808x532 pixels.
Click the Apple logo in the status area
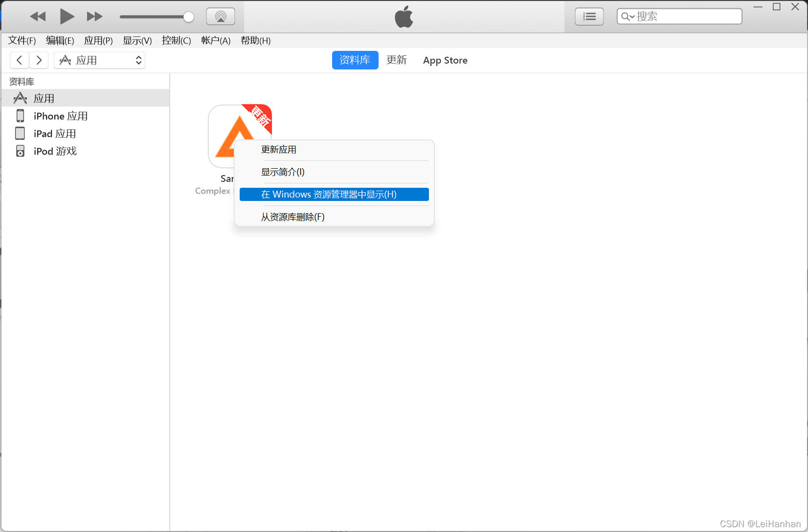(x=404, y=17)
